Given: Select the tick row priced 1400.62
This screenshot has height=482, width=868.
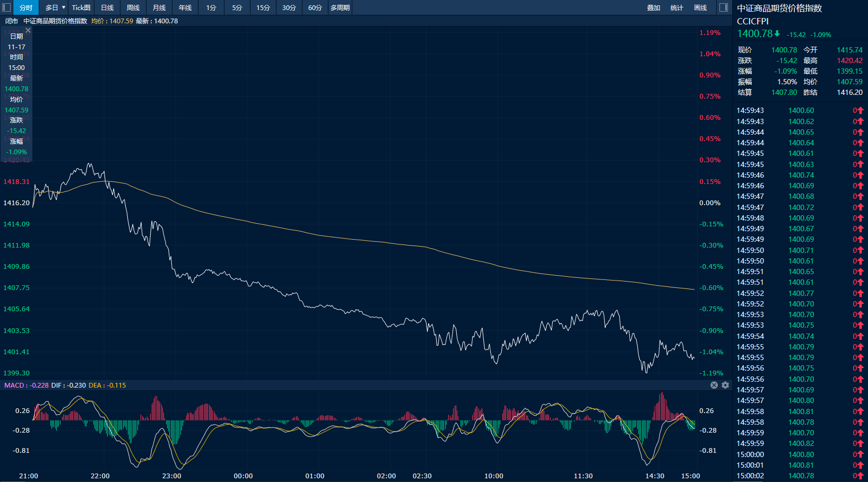Looking at the screenshot, I should coord(800,121).
